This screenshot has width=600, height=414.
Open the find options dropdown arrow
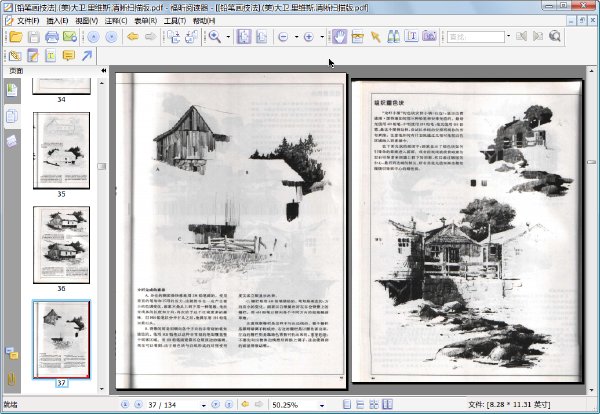509,36
